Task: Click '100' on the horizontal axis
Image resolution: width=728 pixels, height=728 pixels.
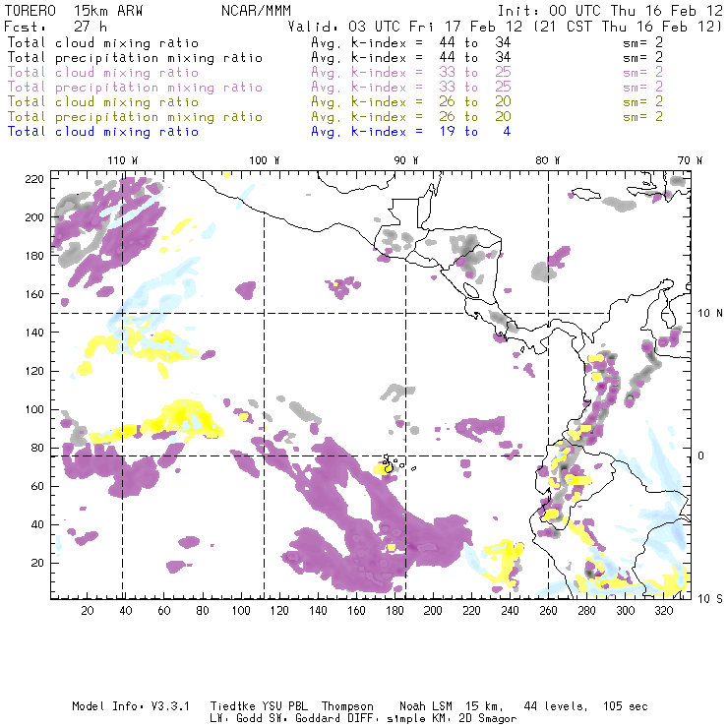Action: (x=241, y=611)
